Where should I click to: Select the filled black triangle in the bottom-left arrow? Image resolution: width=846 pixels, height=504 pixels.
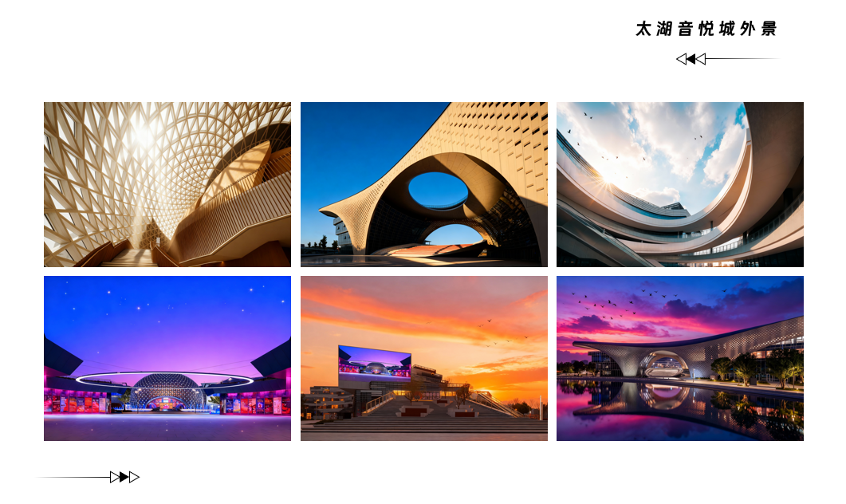coord(124,477)
